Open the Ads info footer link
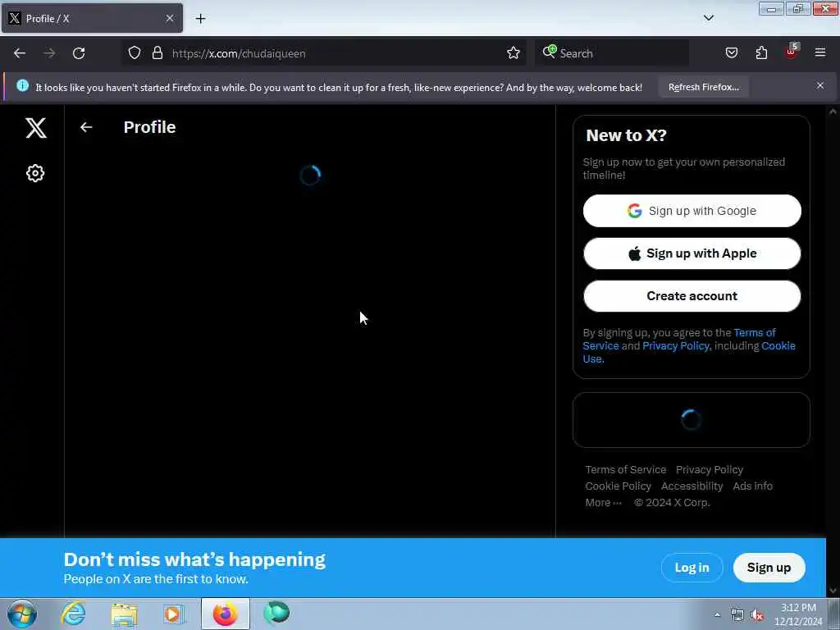This screenshot has height=630, width=840. click(x=752, y=486)
